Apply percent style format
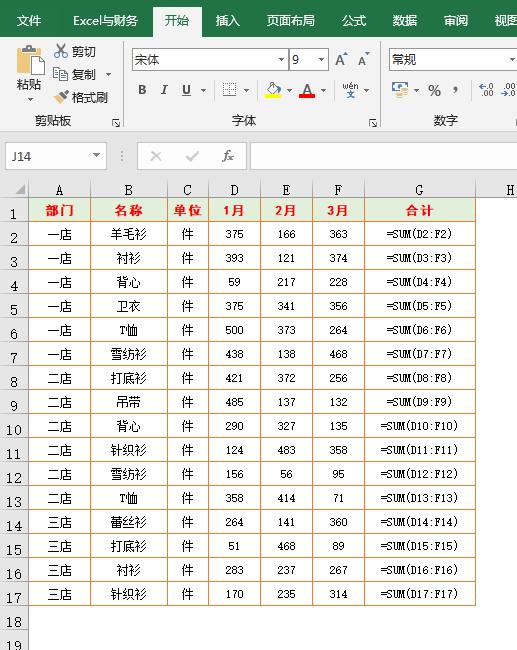517x650 pixels. 434,90
